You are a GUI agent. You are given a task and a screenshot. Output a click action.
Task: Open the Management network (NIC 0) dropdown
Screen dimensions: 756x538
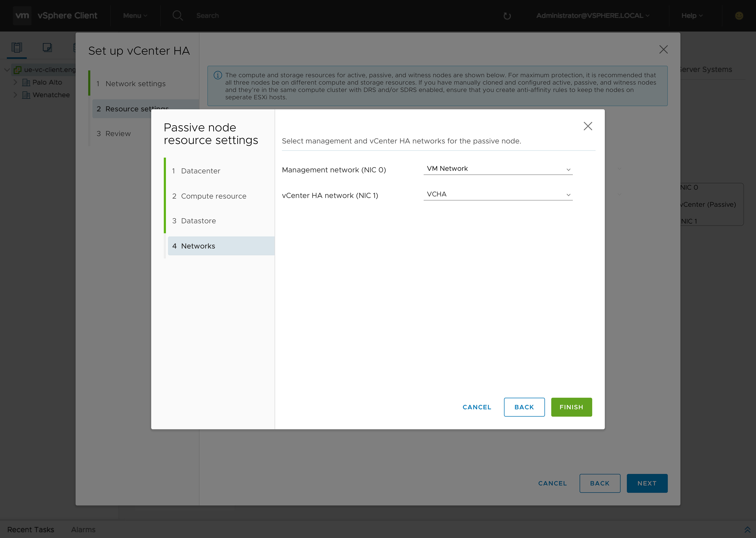(x=498, y=169)
